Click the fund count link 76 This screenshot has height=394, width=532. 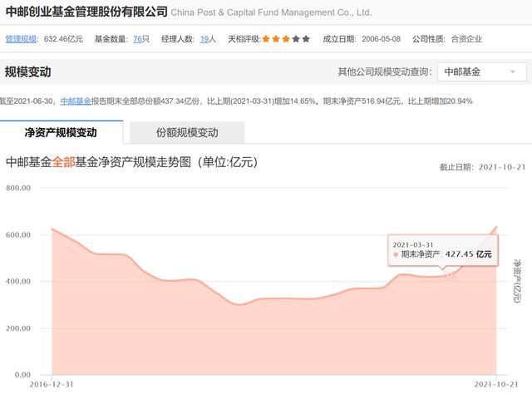click(137, 39)
